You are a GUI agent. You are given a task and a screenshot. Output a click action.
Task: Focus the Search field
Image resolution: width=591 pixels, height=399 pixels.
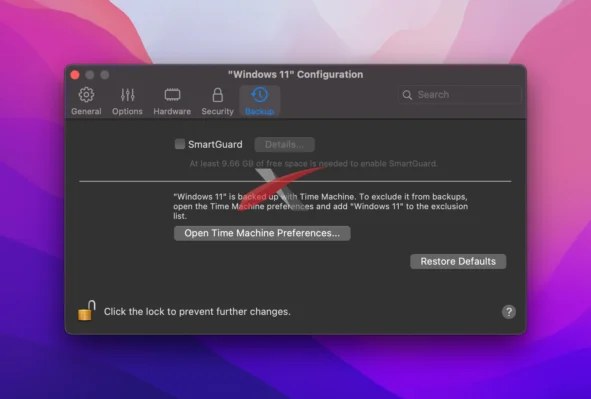(460, 95)
